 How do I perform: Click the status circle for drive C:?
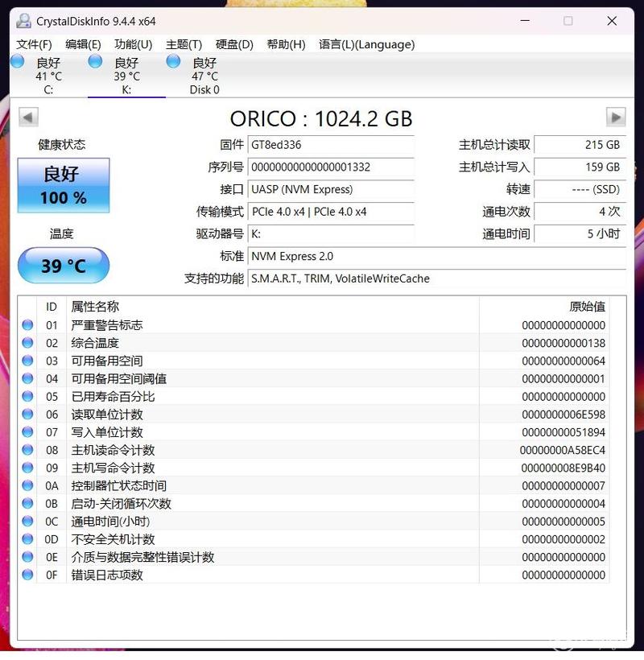point(17,61)
